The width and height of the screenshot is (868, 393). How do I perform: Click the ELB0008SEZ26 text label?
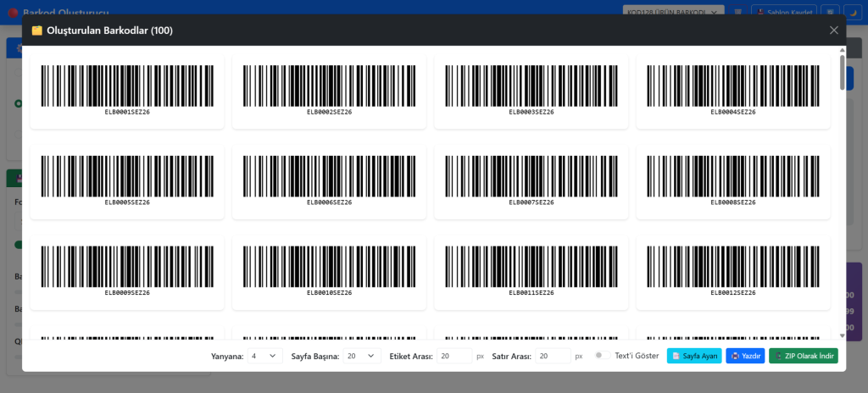[x=733, y=202]
